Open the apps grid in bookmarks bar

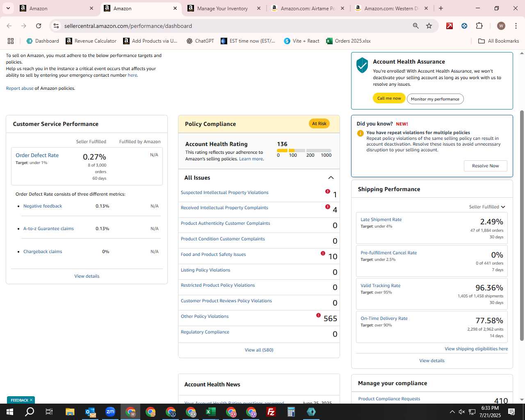[11, 41]
